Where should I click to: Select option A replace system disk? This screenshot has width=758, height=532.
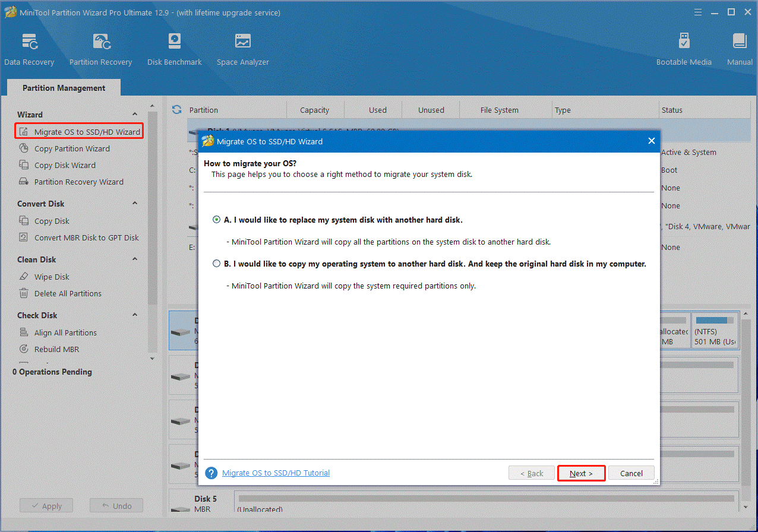216,220
